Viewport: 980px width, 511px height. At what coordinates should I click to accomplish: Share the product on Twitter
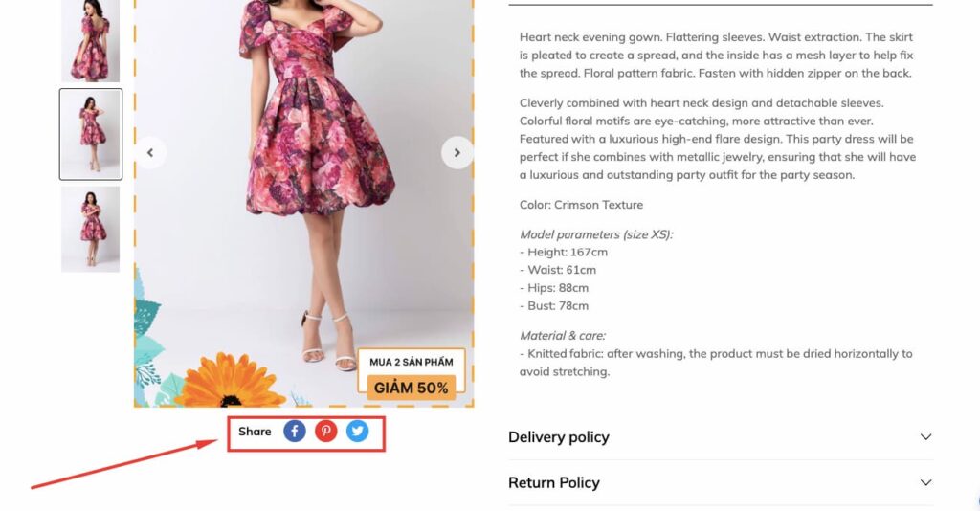coord(358,431)
